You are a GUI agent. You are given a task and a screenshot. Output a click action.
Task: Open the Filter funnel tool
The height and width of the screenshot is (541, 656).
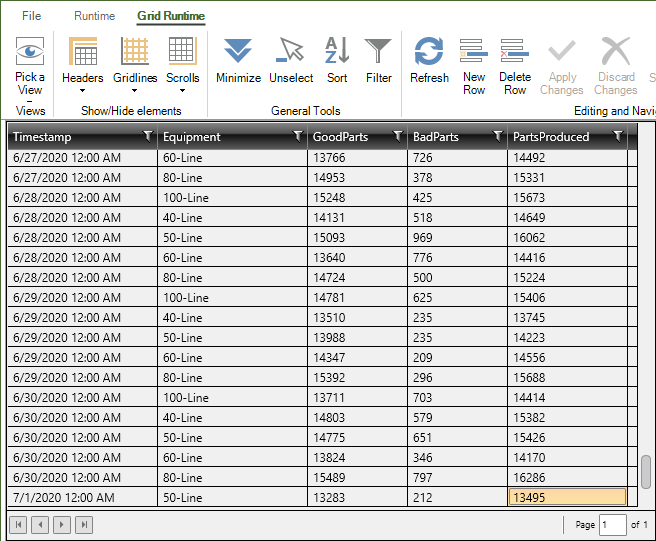coord(378,52)
